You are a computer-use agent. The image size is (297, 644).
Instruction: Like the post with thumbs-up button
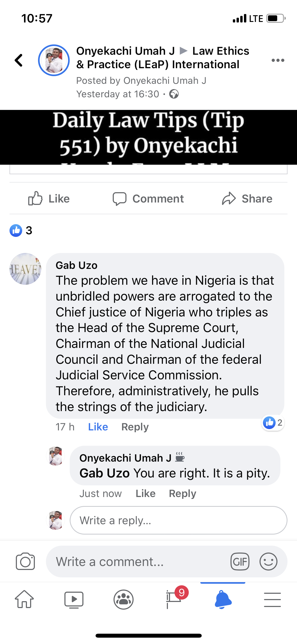tap(49, 199)
